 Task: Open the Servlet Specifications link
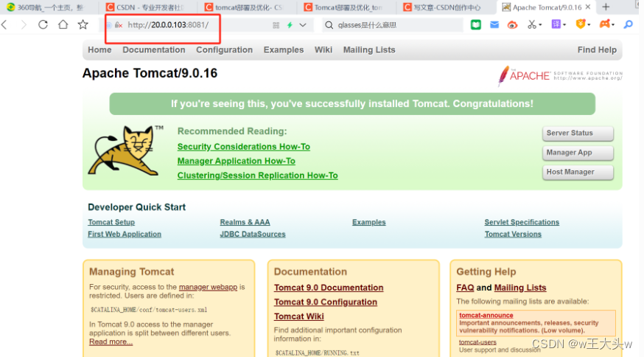[x=522, y=222]
